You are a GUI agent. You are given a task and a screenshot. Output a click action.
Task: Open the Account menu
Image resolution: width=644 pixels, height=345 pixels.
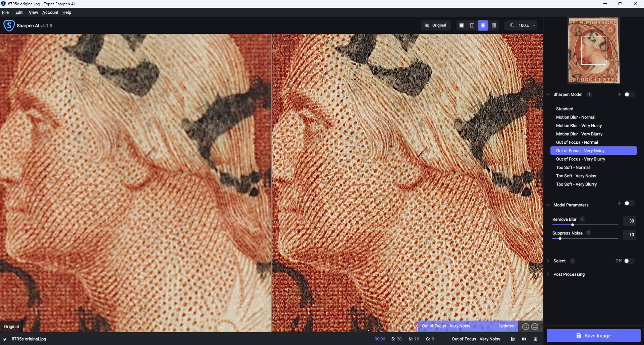(50, 12)
